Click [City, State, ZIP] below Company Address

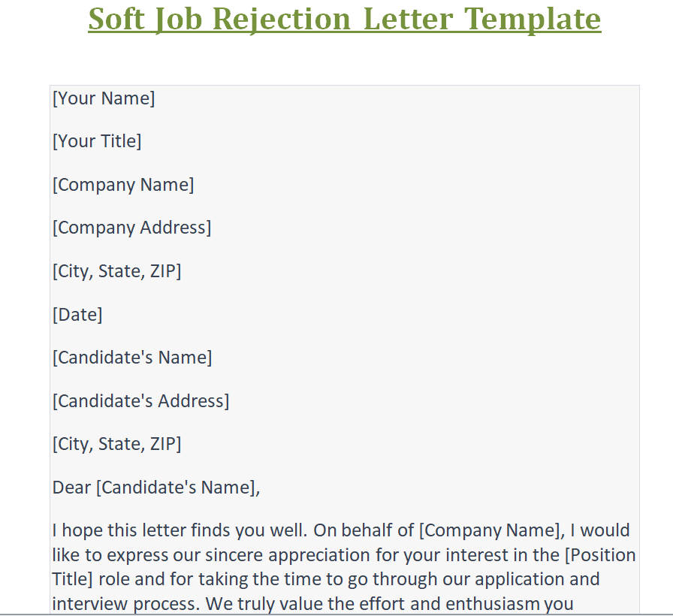[x=116, y=271]
